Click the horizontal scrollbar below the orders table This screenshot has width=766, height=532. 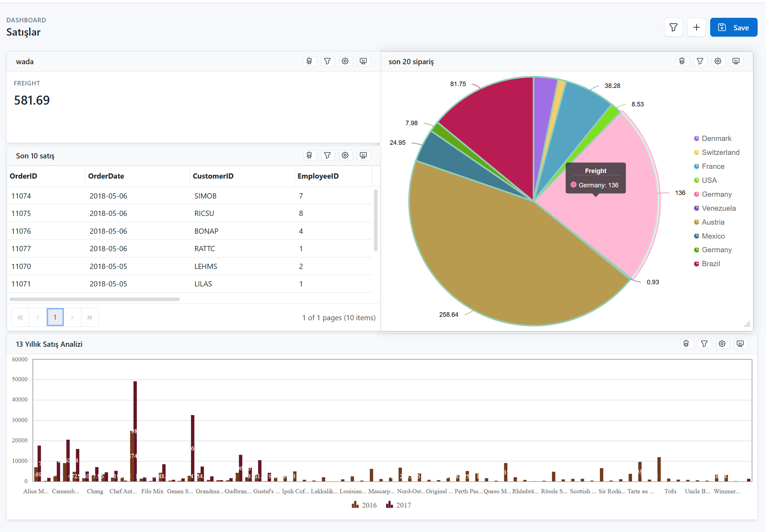[x=94, y=299]
